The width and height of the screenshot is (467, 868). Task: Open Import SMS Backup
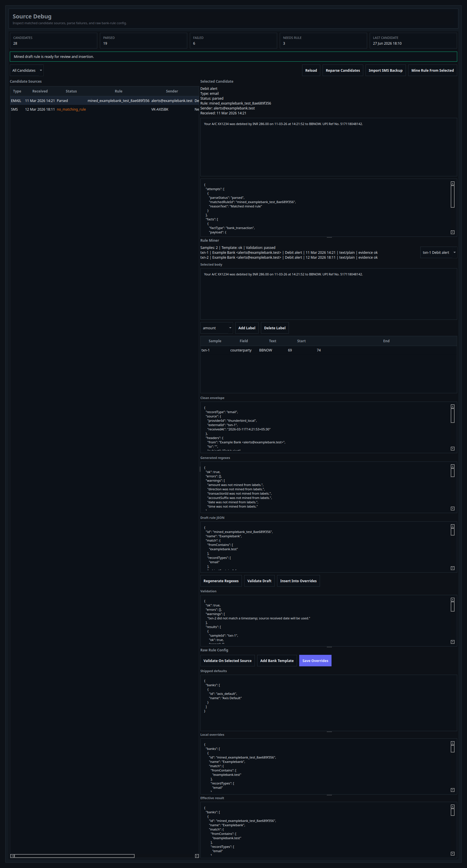coord(385,70)
